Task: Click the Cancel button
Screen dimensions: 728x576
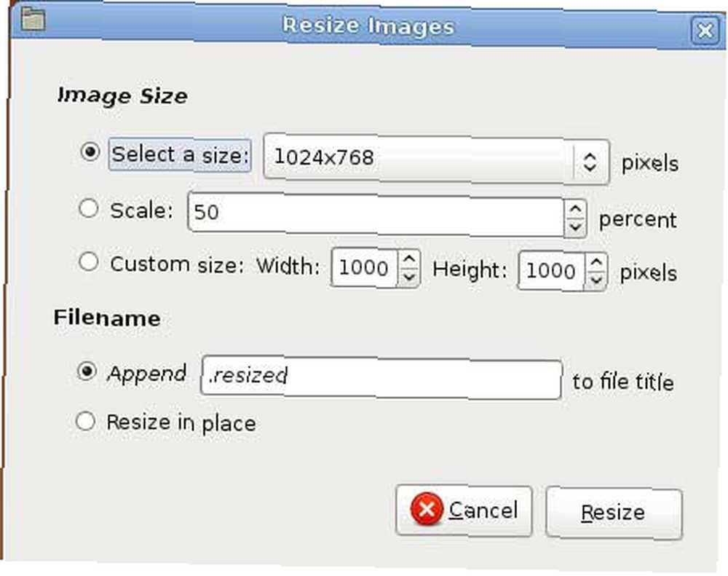Action: pyautogui.click(x=464, y=510)
